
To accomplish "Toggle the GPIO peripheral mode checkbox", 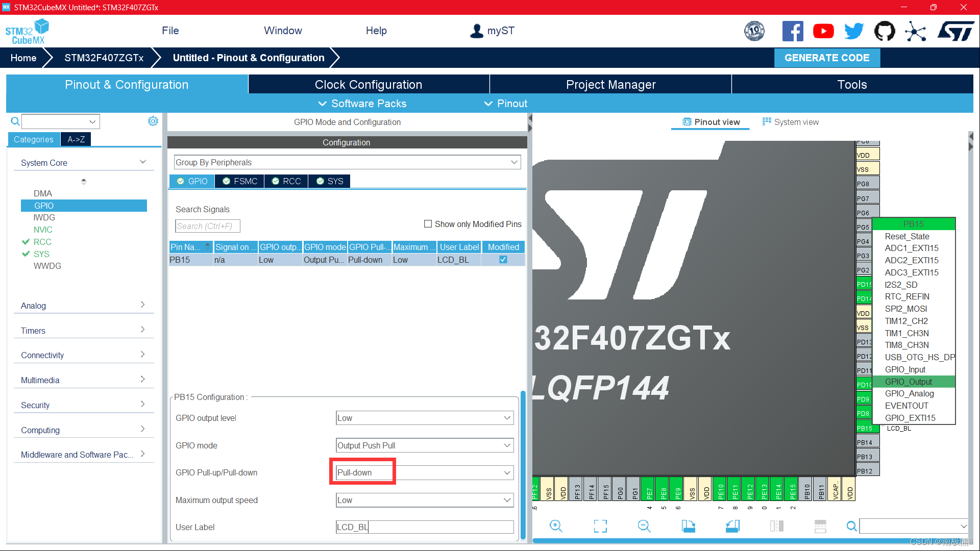I will [x=181, y=181].
